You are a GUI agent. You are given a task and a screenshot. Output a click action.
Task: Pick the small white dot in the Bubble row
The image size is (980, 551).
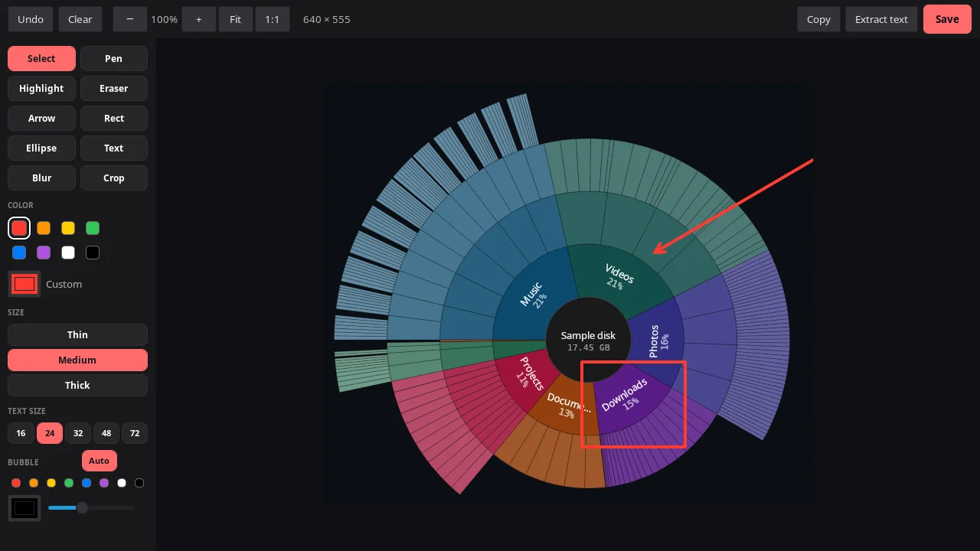[x=122, y=483]
